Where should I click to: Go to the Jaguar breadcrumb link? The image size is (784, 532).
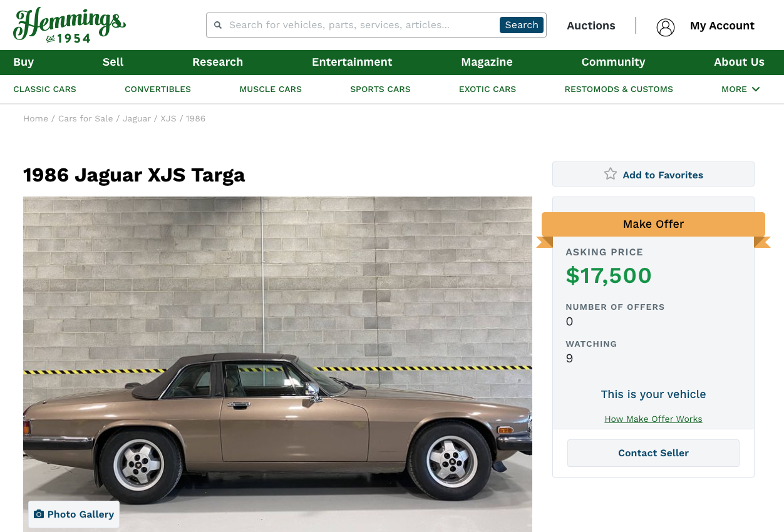click(137, 118)
